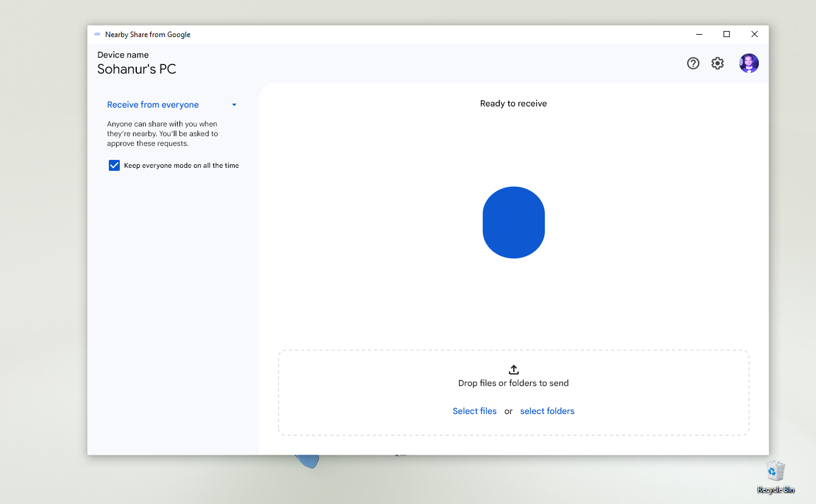Image resolution: width=816 pixels, height=504 pixels.
Task: Maximize the Nearby Share window
Action: click(x=727, y=34)
